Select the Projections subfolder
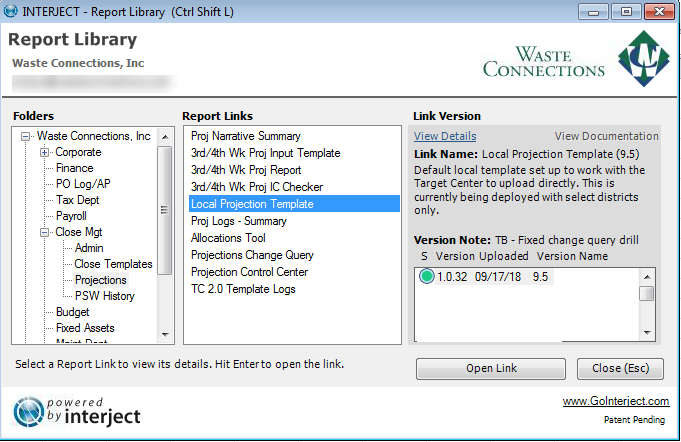 click(x=101, y=280)
